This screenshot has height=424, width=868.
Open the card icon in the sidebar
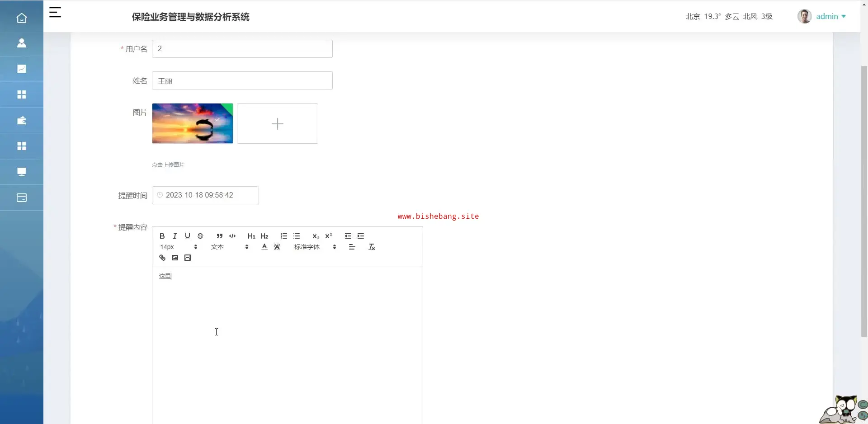tap(22, 198)
